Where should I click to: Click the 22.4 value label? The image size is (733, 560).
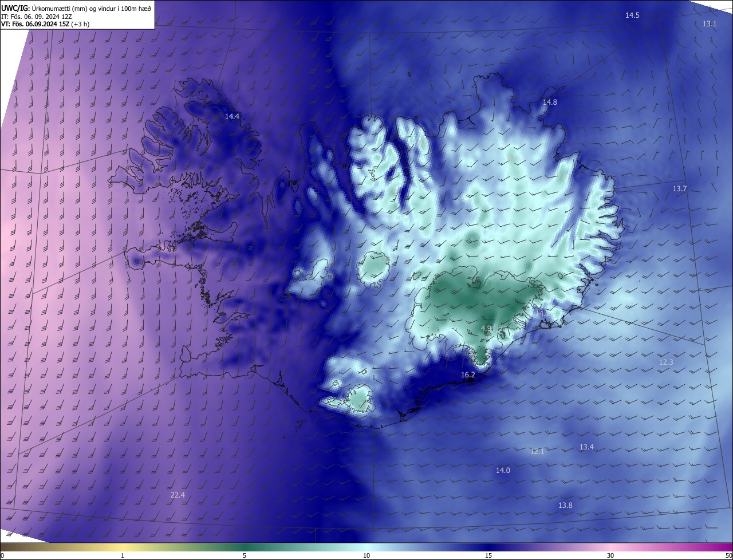[178, 495]
